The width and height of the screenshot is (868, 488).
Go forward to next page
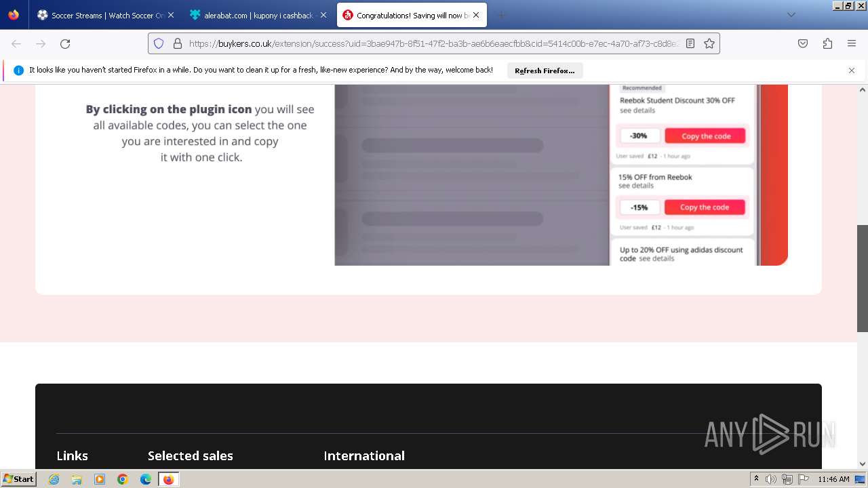pyautogui.click(x=41, y=43)
